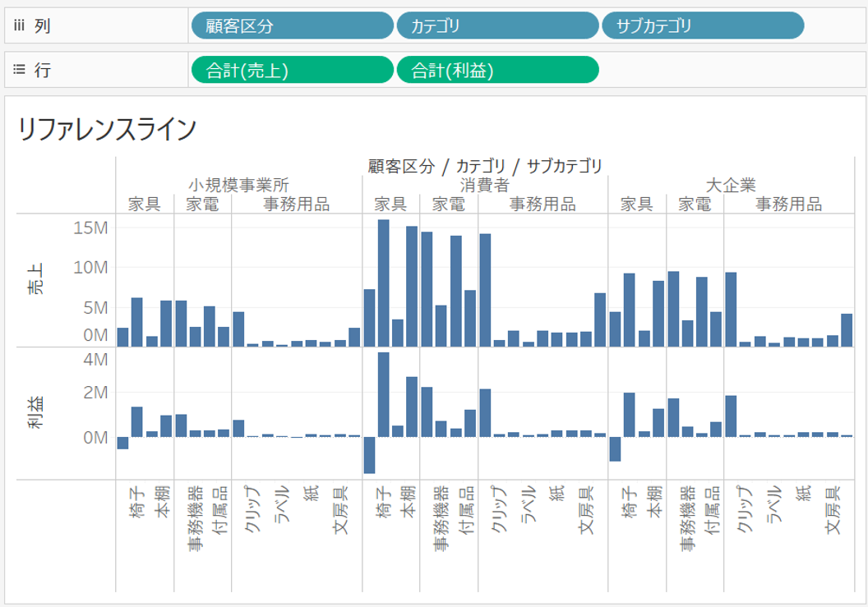The width and height of the screenshot is (868, 607).
Task: Click 家電 header under 小規模事業所
Action: coord(202,205)
